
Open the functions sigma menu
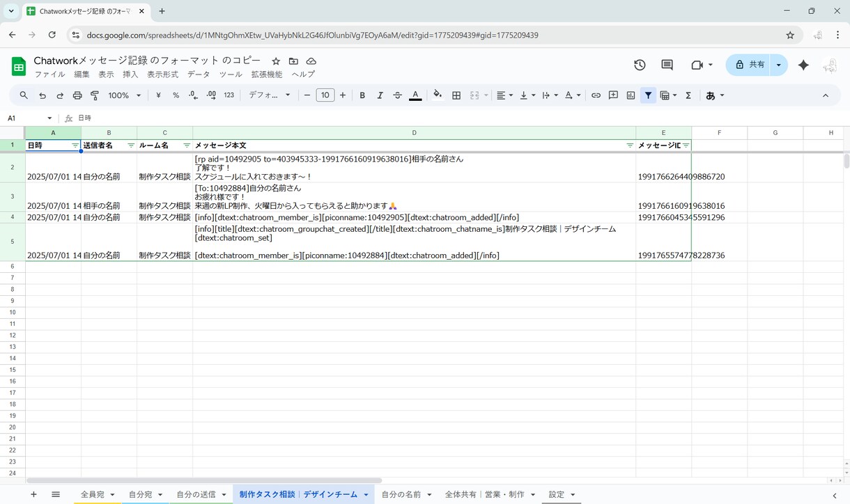pos(688,95)
